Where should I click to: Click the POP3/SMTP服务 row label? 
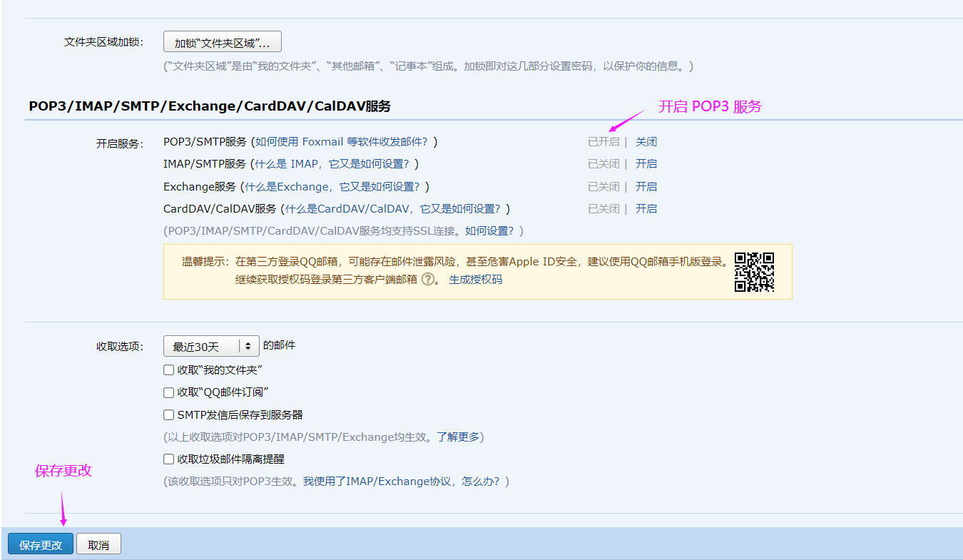[x=205, y=141]
